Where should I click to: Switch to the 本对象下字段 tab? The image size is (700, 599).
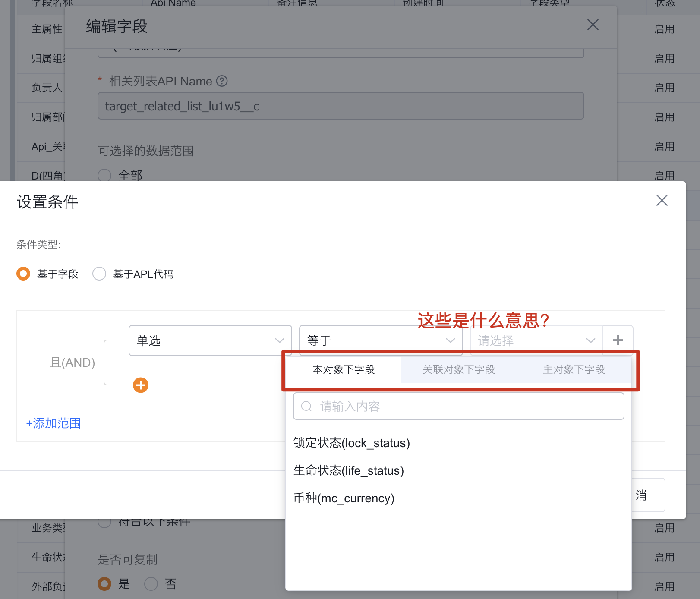coord(344,369)
